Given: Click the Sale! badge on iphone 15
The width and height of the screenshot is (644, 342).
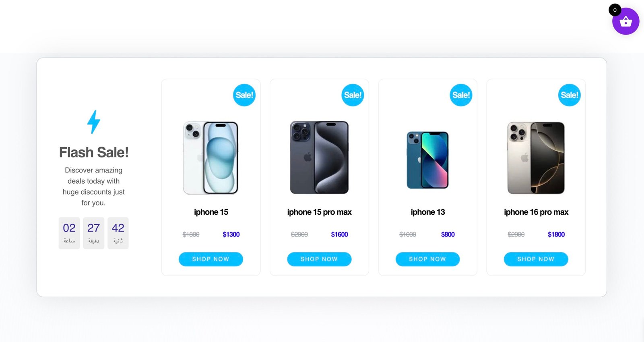Looking at the screenshot, I should point(244,95).
